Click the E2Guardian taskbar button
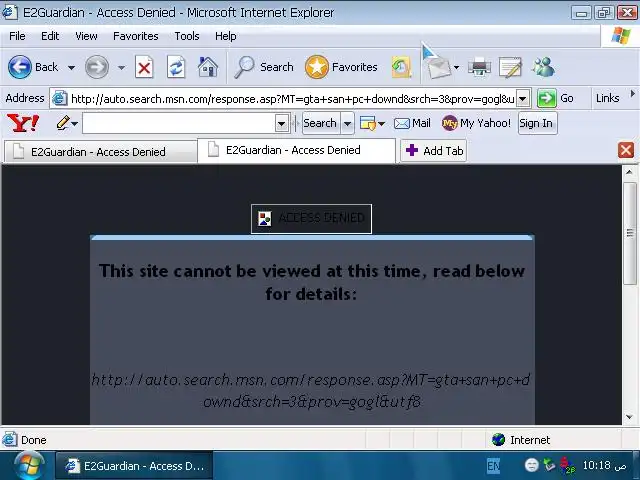640x480 pixels. coord(134,466)
